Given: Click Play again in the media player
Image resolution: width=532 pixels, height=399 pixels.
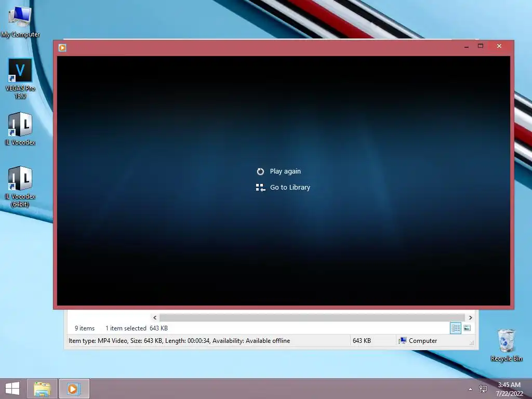Looking at the screenshot, I should [x=285, y=171].
